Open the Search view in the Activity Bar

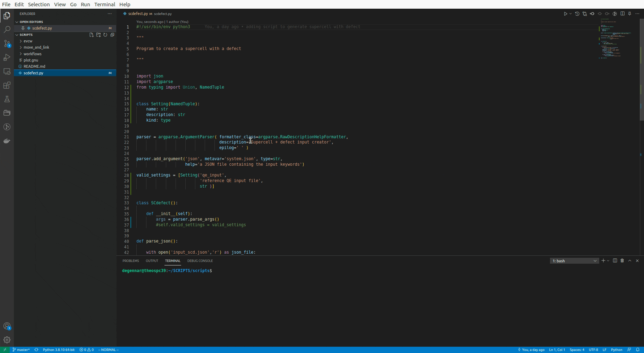pyautogui.click(x=7, y=30)
